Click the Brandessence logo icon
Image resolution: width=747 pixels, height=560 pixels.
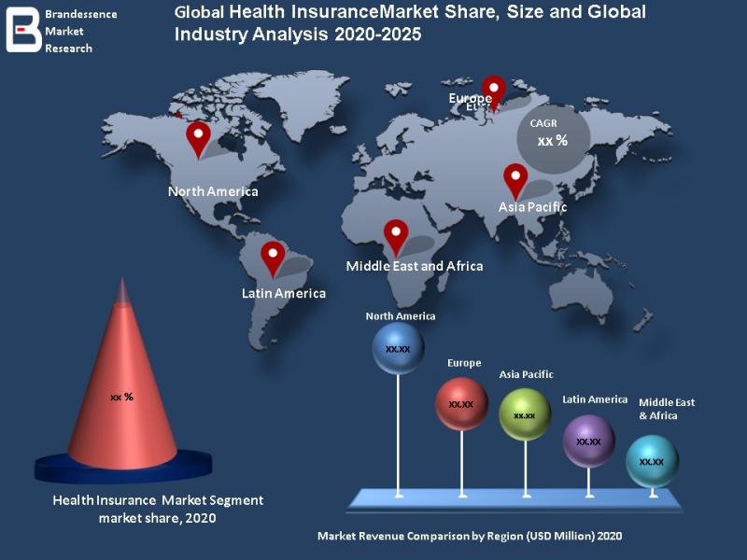coord(24,30)
